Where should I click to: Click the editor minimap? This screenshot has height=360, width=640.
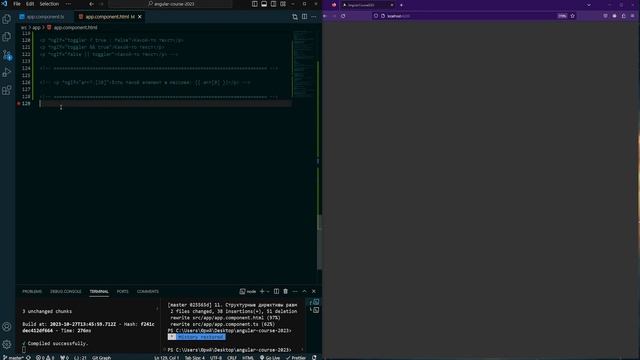click(x=304, y=63)
